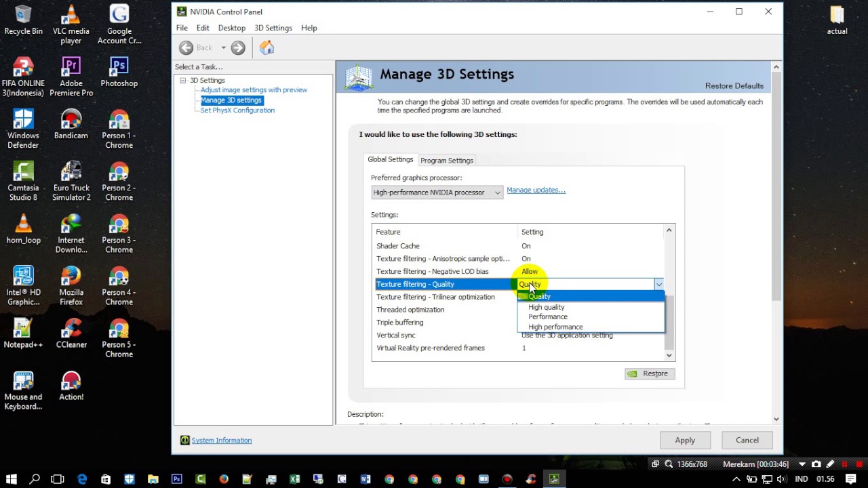Select CCleaner desktop icon
This screenshot has width=868, height=488.
71,333
